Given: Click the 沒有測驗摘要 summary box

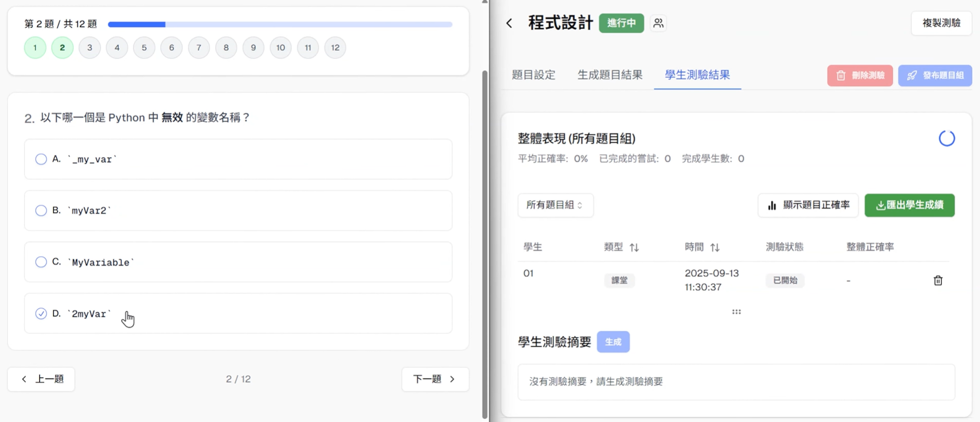Looking at the screenshot, I should click(x=736, y=382).
